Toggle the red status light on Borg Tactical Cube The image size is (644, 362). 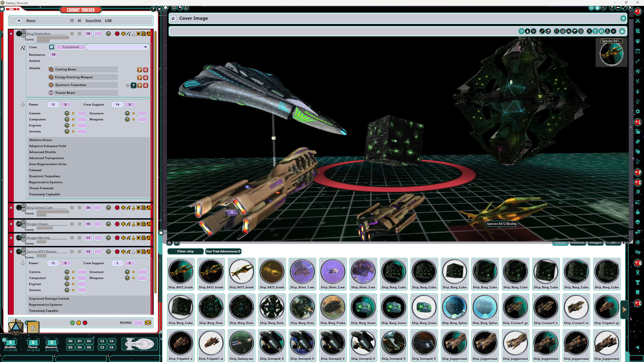[117, 207]
